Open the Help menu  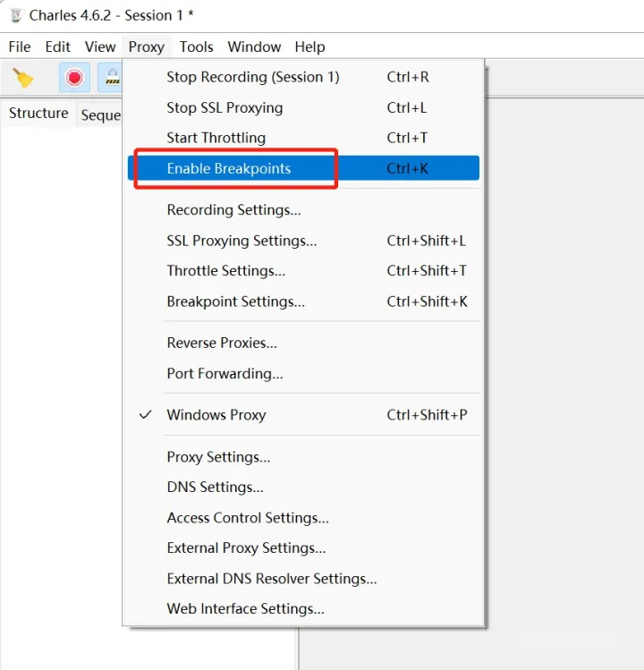click(309, 47)
